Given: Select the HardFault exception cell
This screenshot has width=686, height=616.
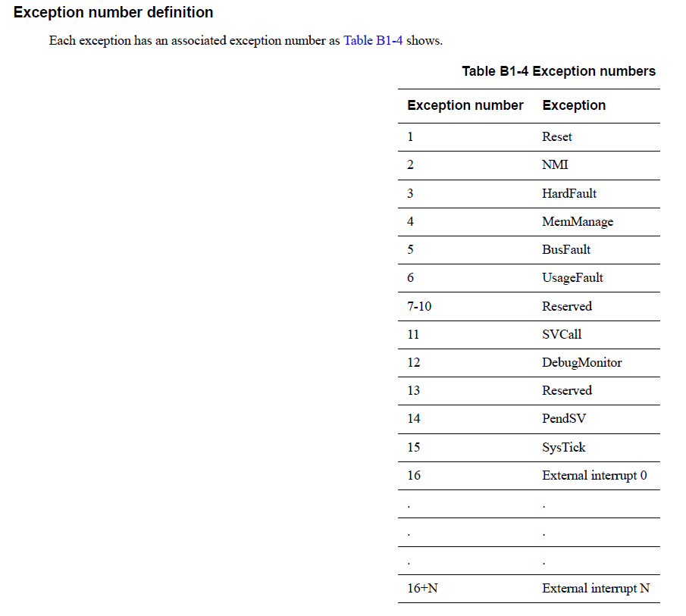Looking at the screenshot, I should [569, 193].
